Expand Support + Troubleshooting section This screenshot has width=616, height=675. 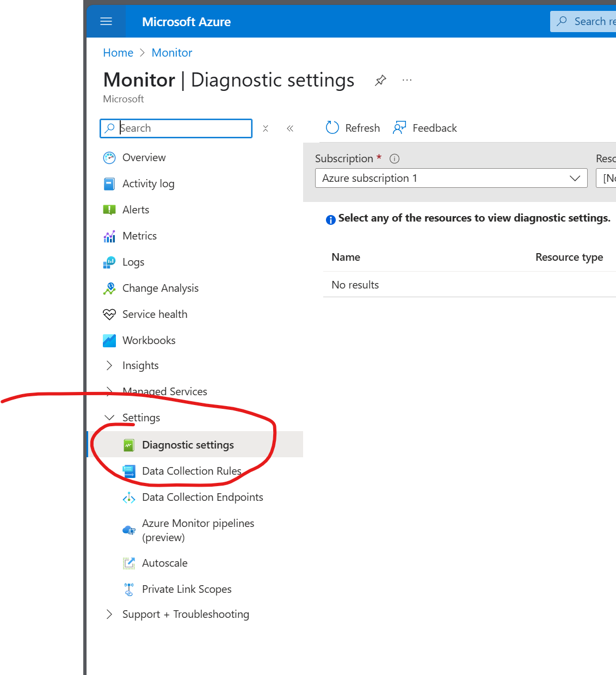[109, 614]
